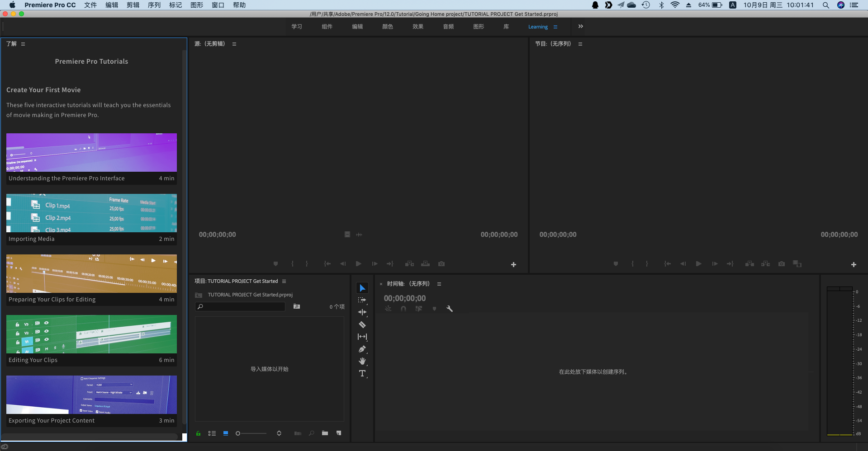This screenshot has height=451, width=868.
Task: Toggle project read-only green lock
Action: point(198,433)
